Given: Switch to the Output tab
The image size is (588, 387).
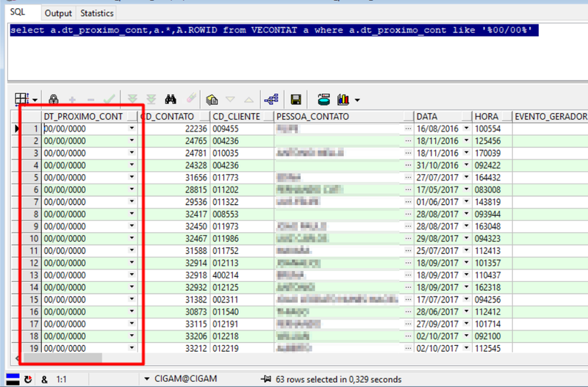Looking at the screenshot, I should (x=58, y=13).
